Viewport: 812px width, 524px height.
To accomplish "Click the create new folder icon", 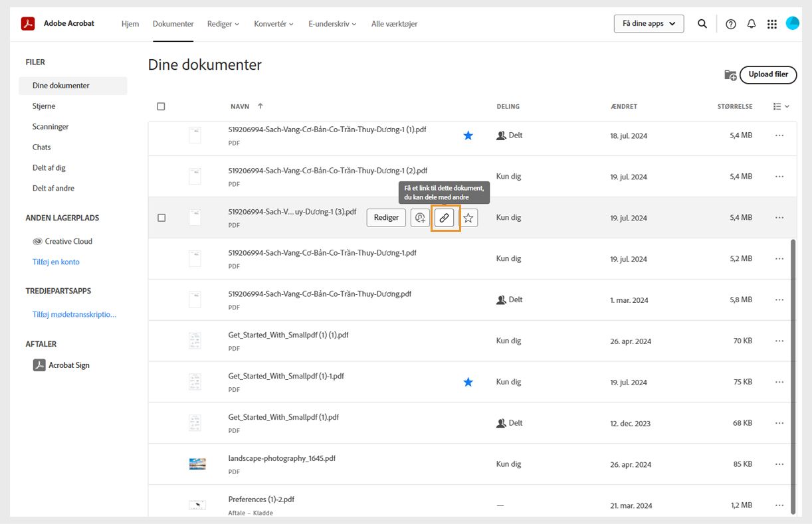I will pyautogui.click(x=730, y=75).
